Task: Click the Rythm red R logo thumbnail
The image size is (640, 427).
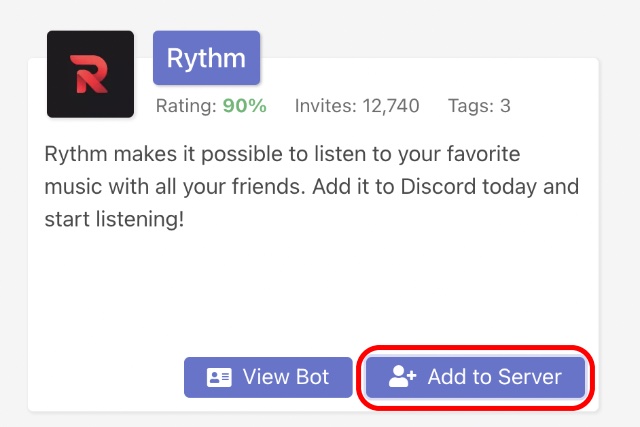Action: click(x=90, y=74)
